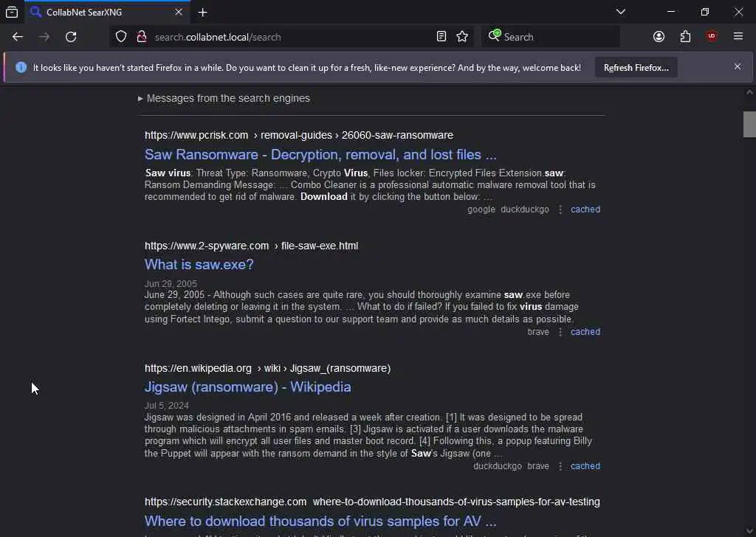Click duckduckgo label on pcrisk result
756x537 pixels.
click(x=525, y=209)
